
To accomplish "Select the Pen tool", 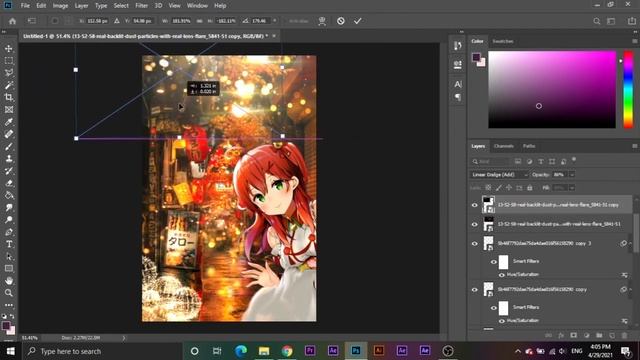I will pos(9,232).
